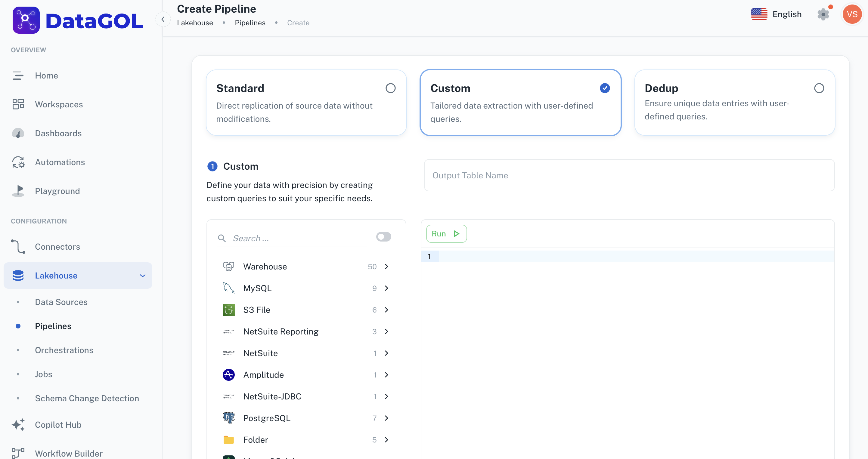Click the Create breadcrumb text
868x459 pixels.
[298, 23]
